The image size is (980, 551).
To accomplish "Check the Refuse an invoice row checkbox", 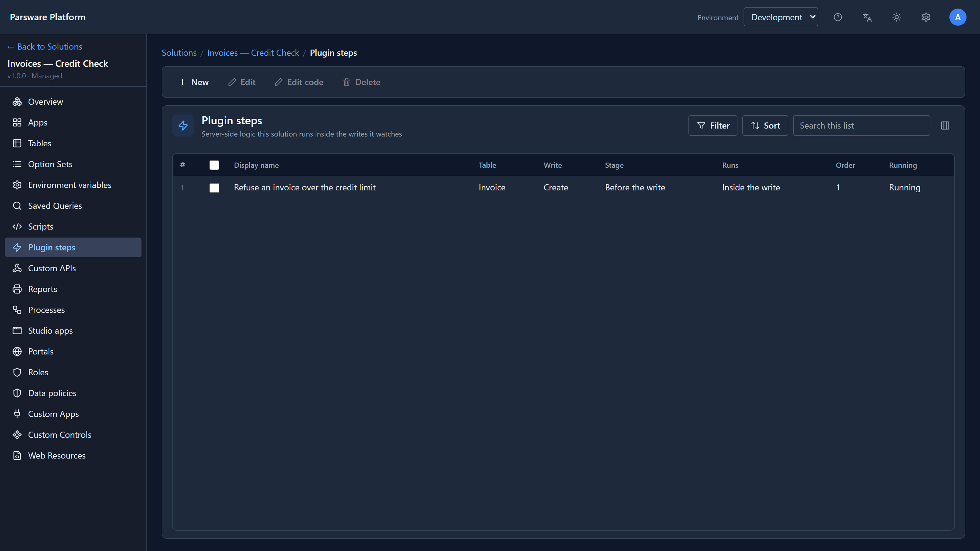I will coord(214,188).
